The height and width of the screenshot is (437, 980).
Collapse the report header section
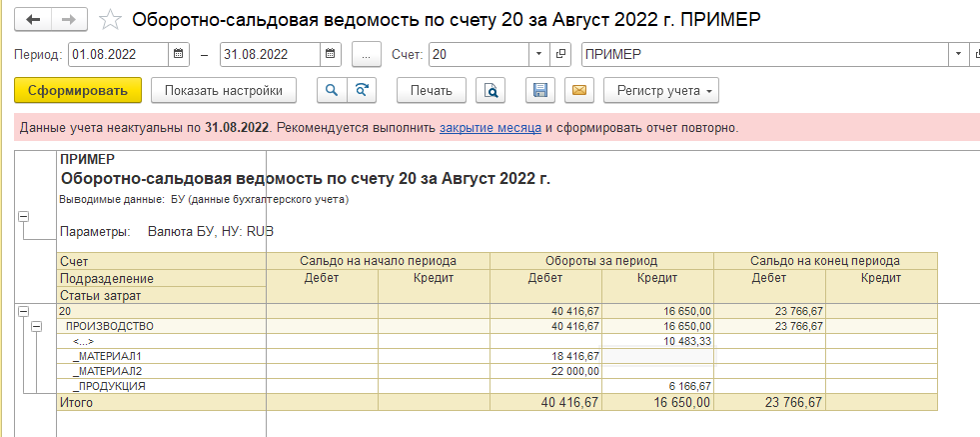23,217
